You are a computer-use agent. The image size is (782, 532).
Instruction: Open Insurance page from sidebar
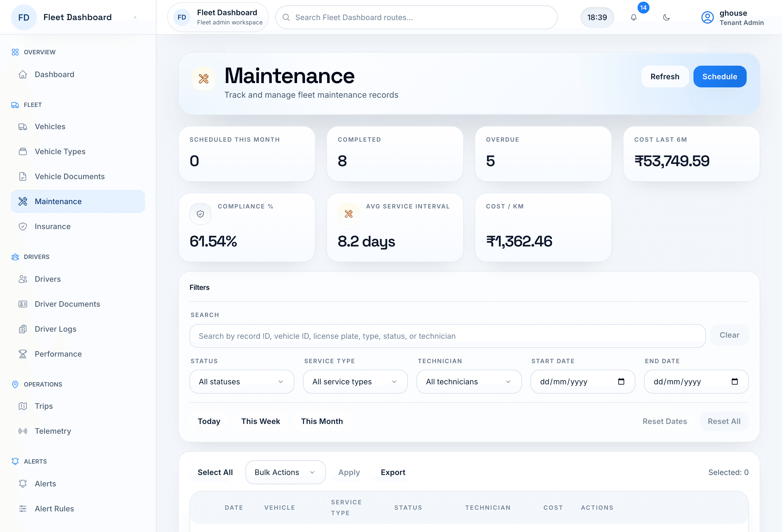(78, 226)
